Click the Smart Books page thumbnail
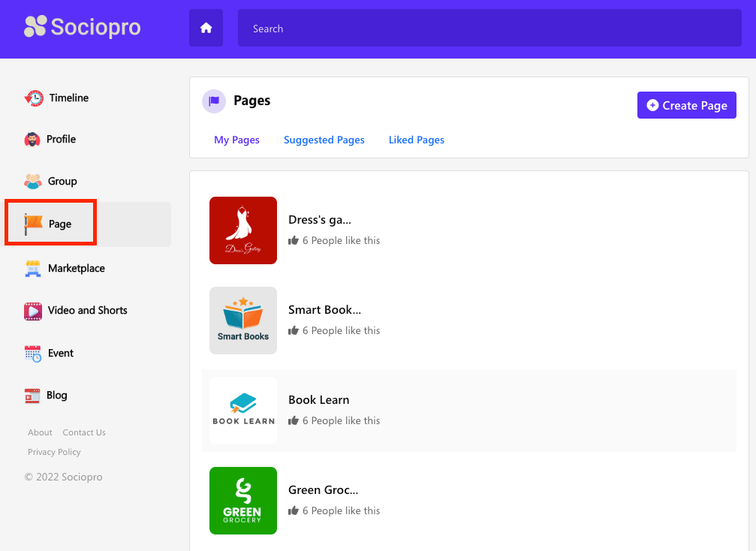The width and height of the screenshot is (756, 551). 243,321
